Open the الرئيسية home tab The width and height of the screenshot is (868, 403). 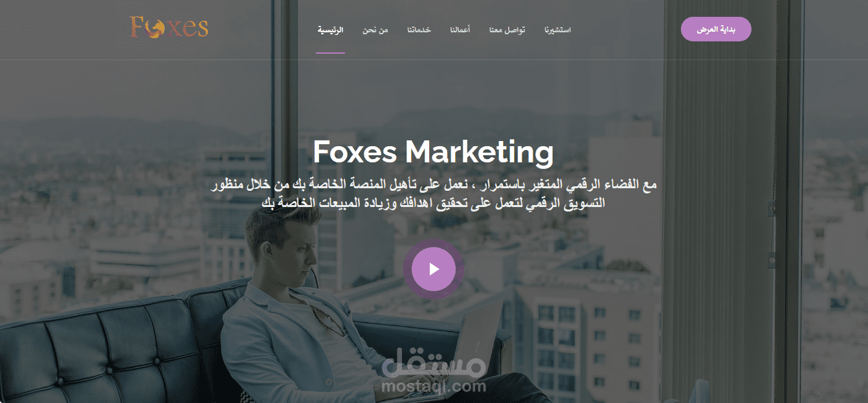coord(330,30)
